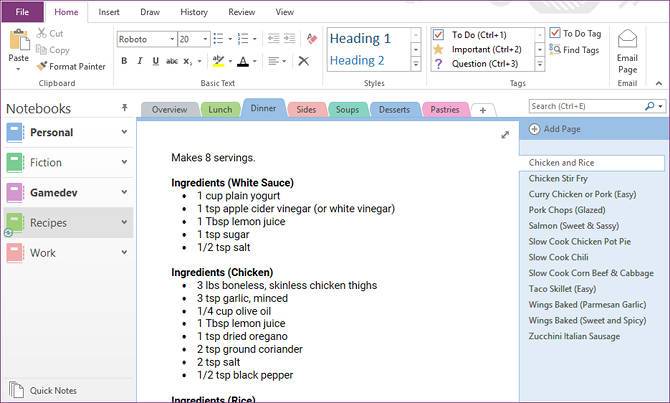This screenshot has width=670, height=403.
Task: Click the Paste clipboard icon
Action: pyautogui.click(x=19, y=41)
